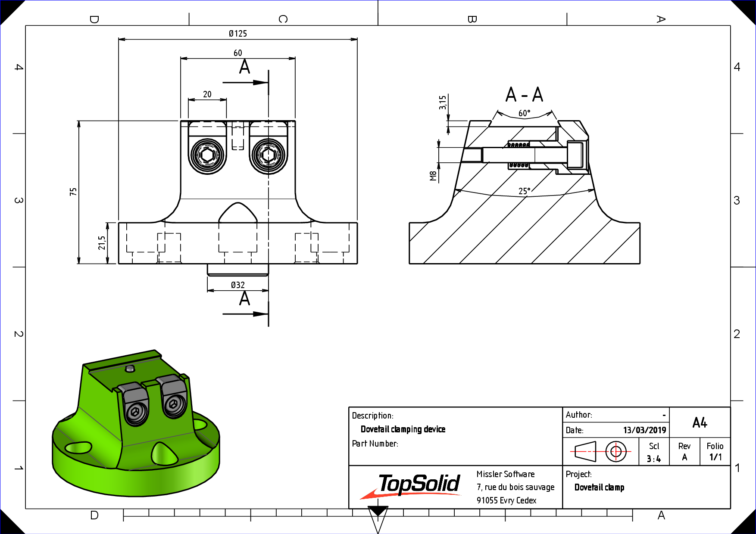This screenshot has height=534, width=756.
Task: Select the 60 width dimension text
Action: (238, 53)
